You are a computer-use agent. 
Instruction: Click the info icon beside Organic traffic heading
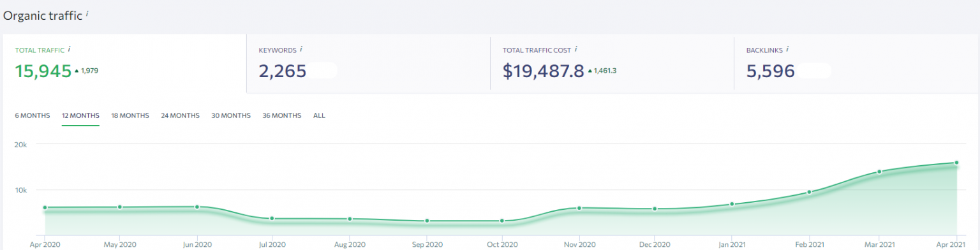87,13
